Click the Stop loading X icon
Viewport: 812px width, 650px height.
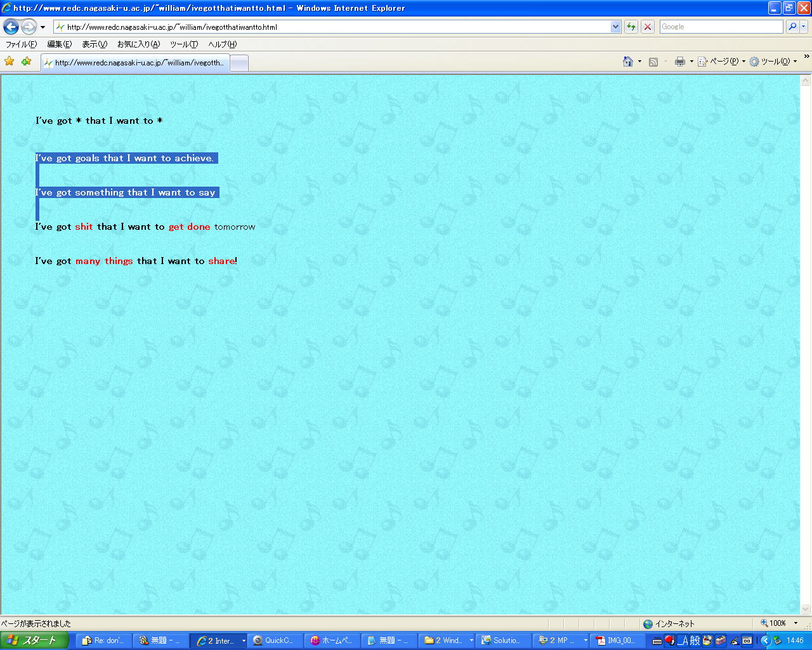click(x=648, y=27)
